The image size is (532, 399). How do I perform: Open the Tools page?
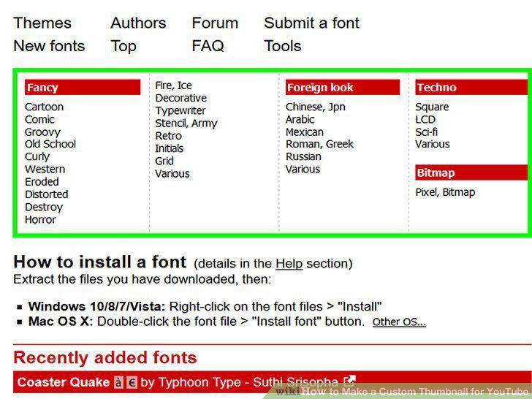point(283,46)
